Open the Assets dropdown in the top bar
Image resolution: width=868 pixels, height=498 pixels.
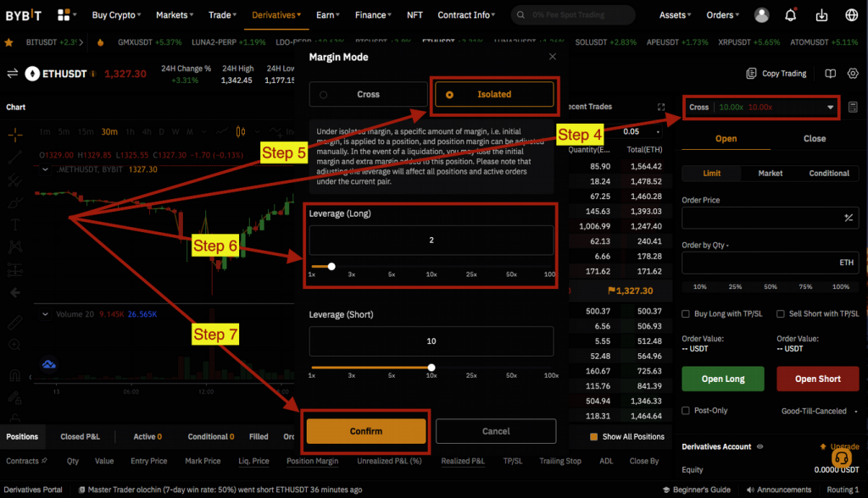coord(675,14)
